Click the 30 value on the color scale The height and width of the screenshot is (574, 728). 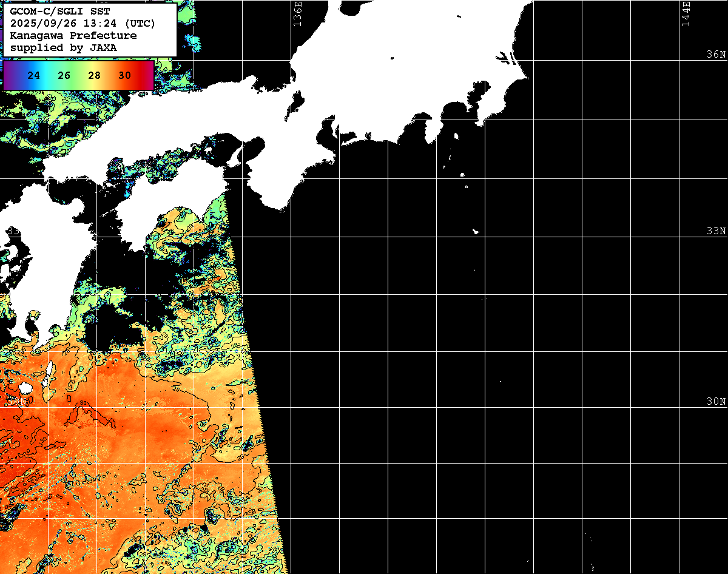coord(124,76)
